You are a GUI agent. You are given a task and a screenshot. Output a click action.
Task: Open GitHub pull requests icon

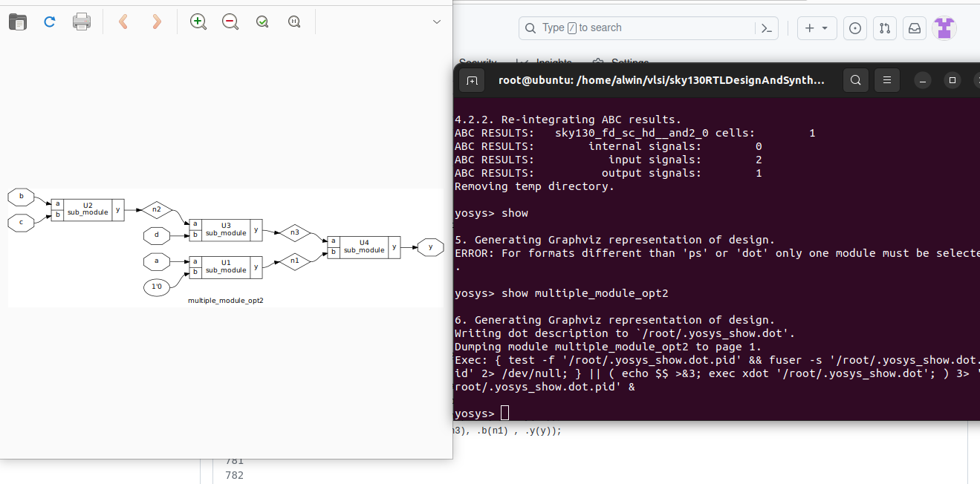click(884, 27)
